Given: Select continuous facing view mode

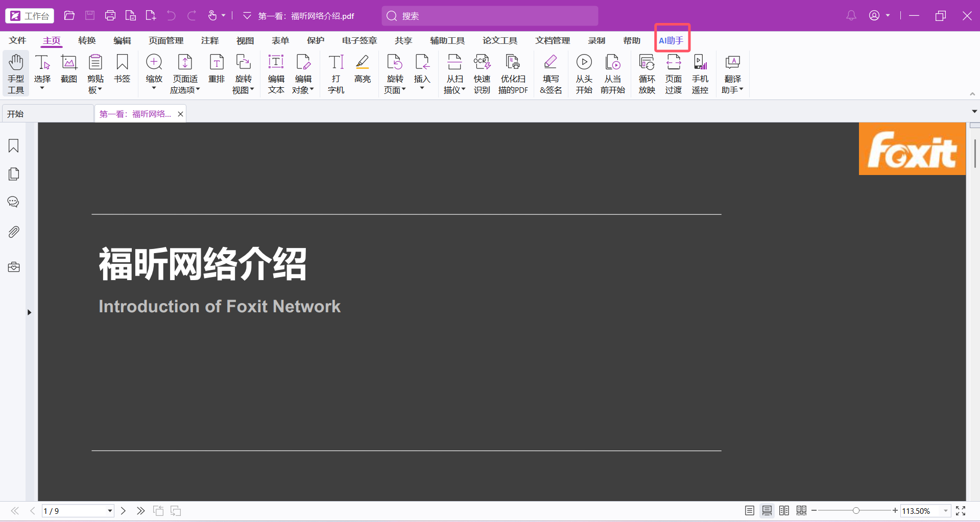Looking at the screenshot, I should (802, 511).
